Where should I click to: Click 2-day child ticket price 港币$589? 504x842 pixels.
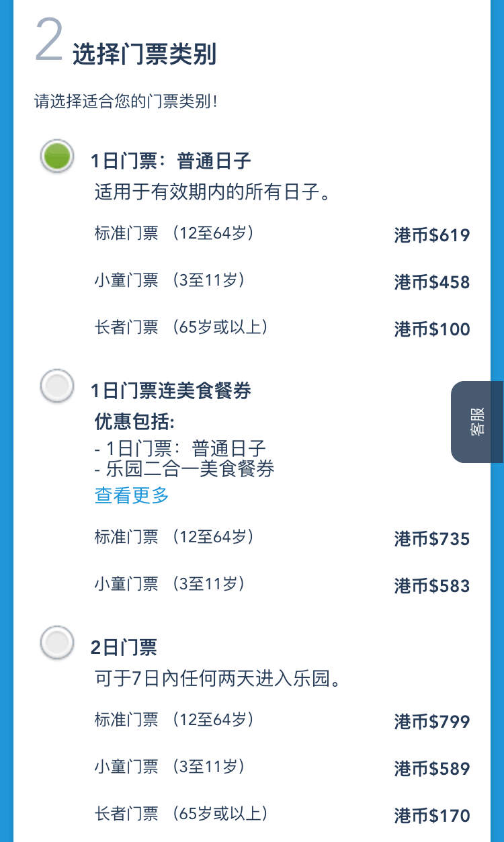(x=431, y=769)
